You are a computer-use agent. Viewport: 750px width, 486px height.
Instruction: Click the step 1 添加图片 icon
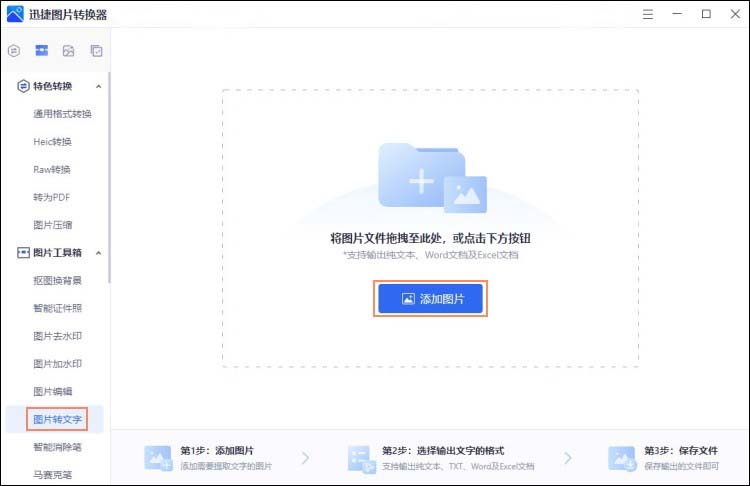click(x=158, y=458)
